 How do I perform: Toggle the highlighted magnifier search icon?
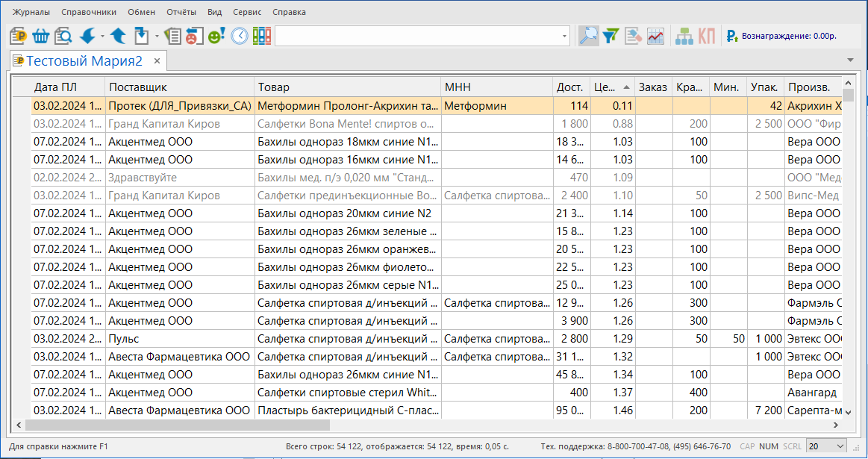click(x=588, y=37)
